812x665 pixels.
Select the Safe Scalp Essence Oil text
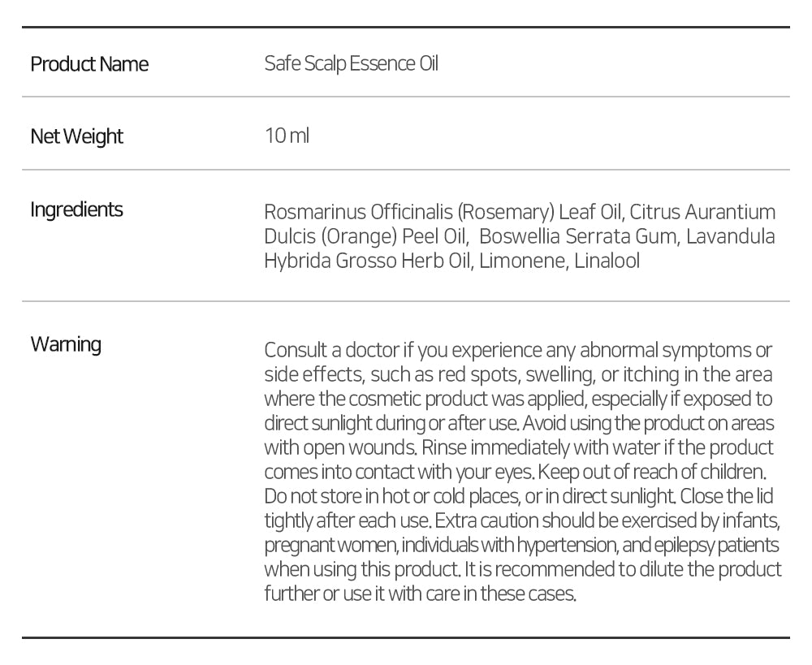(x=351, y=63)
